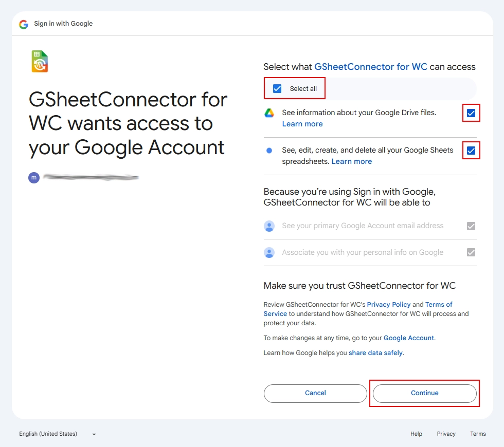The height and width of the screenshot is (447, 504).
Task: Uncheck the Google Sheets spreadsheets permission
Action: point(471,150)
